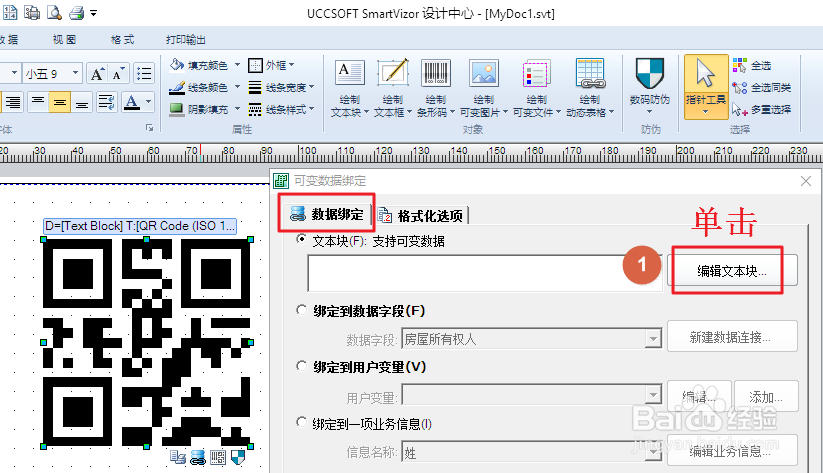This screenshot has width=823, height=473.
Task: Click 编辑文本块... button
Action: 732,271
